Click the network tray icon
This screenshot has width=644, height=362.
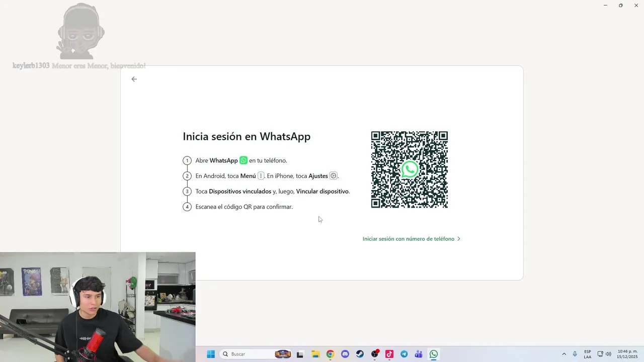[x=600, y=354]
